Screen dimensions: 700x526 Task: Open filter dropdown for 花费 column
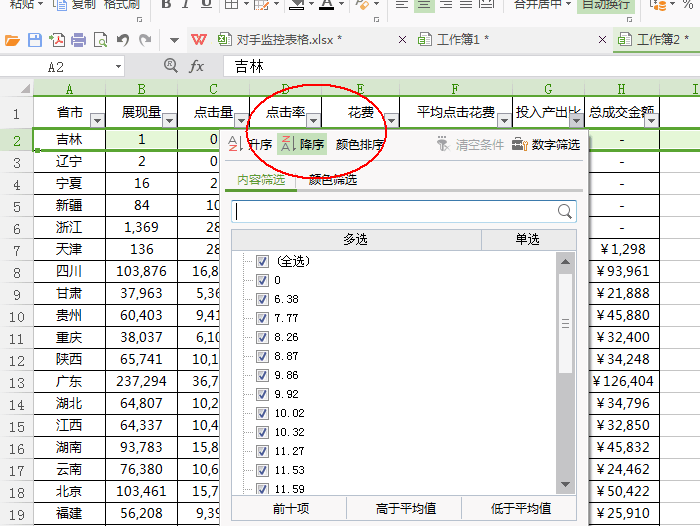coord(392,120)
